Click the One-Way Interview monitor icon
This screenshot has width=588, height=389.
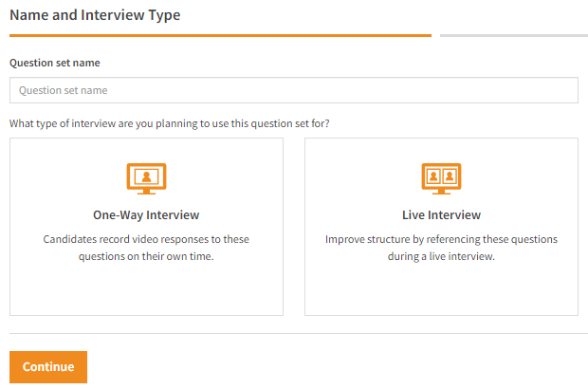coord(146,178)
